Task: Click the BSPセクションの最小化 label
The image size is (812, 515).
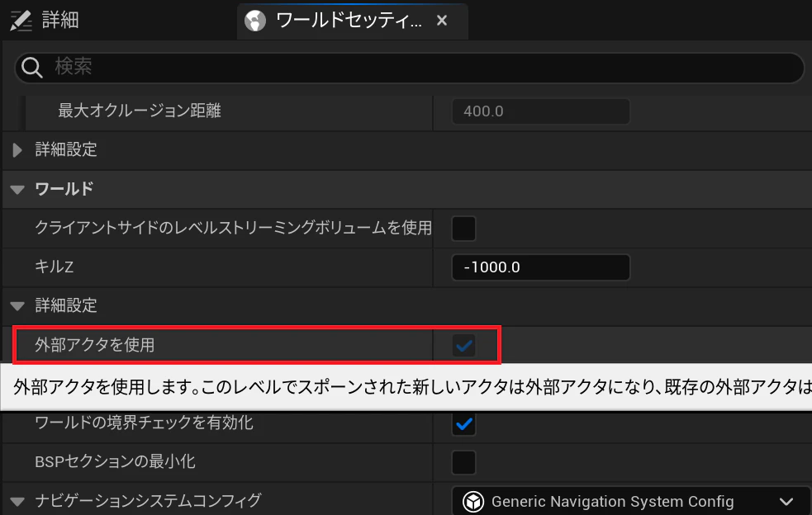Action: [x=115, y=461]
